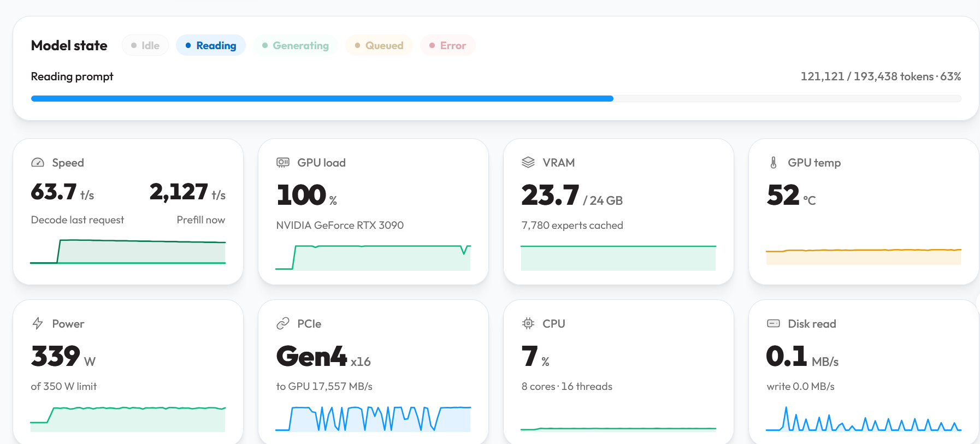Click the '7,780 experts cached' text
Image resolution: width=980 pixels, height=444 pixels.
click(572, 225)
